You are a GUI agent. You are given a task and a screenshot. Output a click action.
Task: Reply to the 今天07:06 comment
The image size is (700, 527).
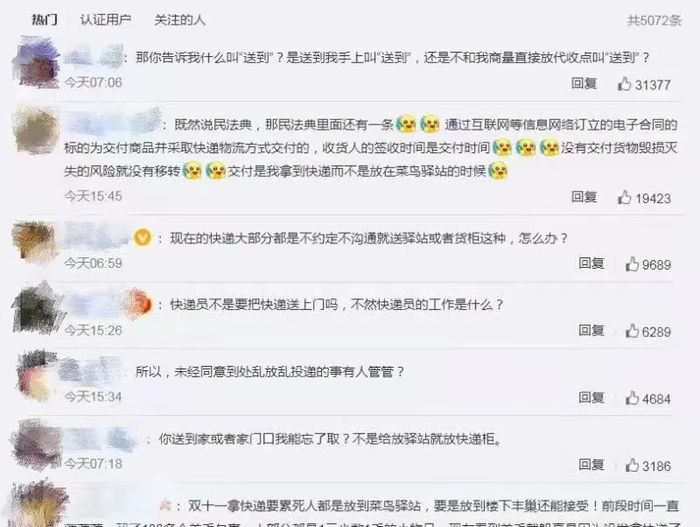[584, 83]
